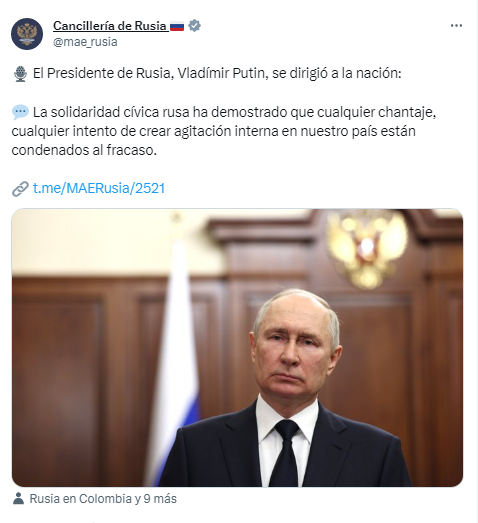Click the speech bubble emoji before the quote

[20, 112]
